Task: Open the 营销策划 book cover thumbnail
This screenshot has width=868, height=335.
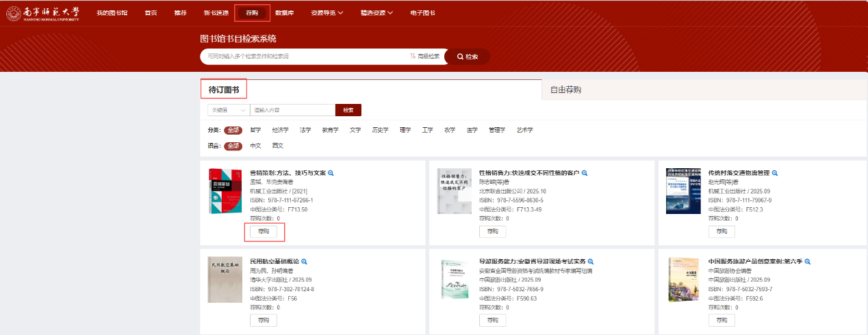Action: click(x=225, y=191)
